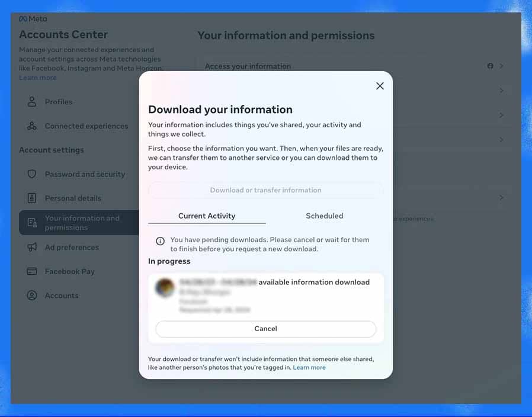Click the Ad preferences megaphone icon

pos(32,248)
